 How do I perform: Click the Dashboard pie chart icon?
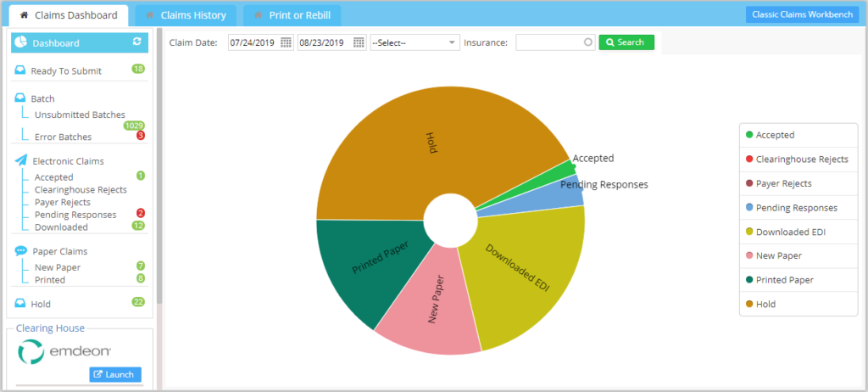[x=20, y=42]
